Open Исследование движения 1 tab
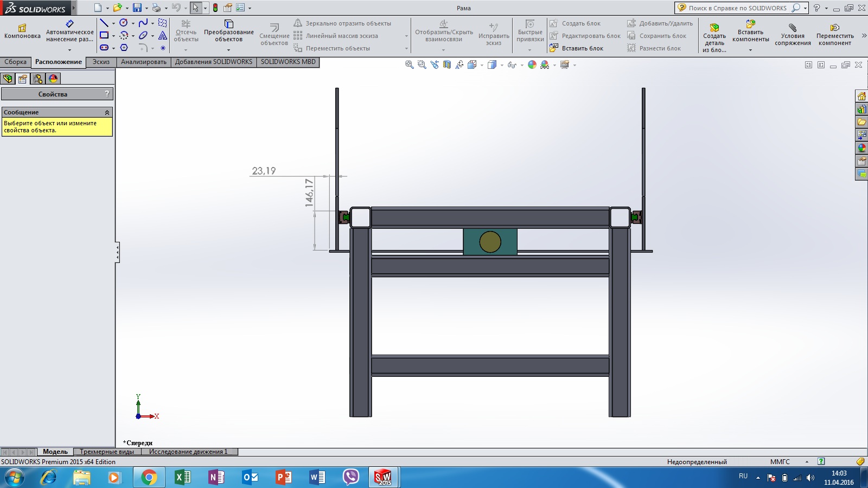This screenshot has width=868, height=488. tap(188, 452)
